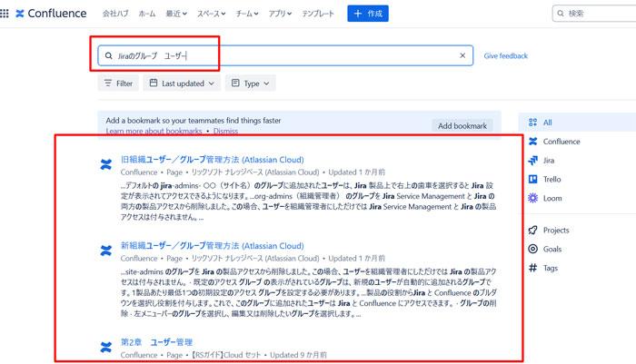The width and height of the screenshot is (636, 364).
Task: Open the app switcher grid icon
Action: click(x=5, y=14)
